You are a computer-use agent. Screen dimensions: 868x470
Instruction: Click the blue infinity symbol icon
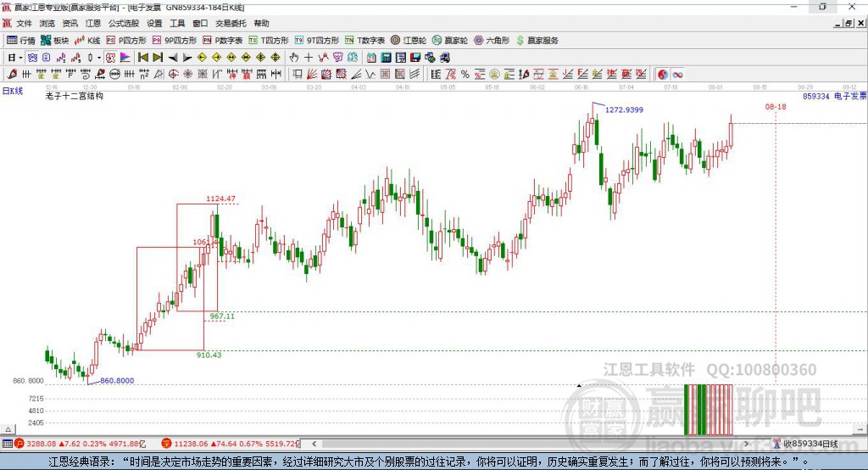tap(678, 75)
